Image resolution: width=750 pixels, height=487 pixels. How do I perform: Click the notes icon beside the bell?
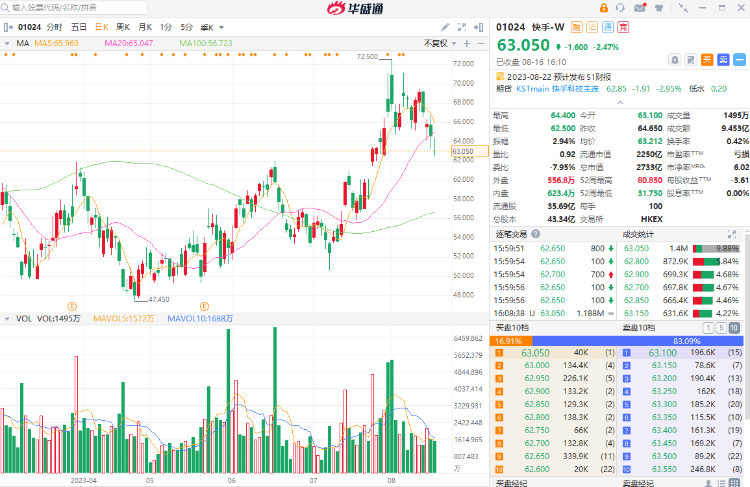point(691,60)
